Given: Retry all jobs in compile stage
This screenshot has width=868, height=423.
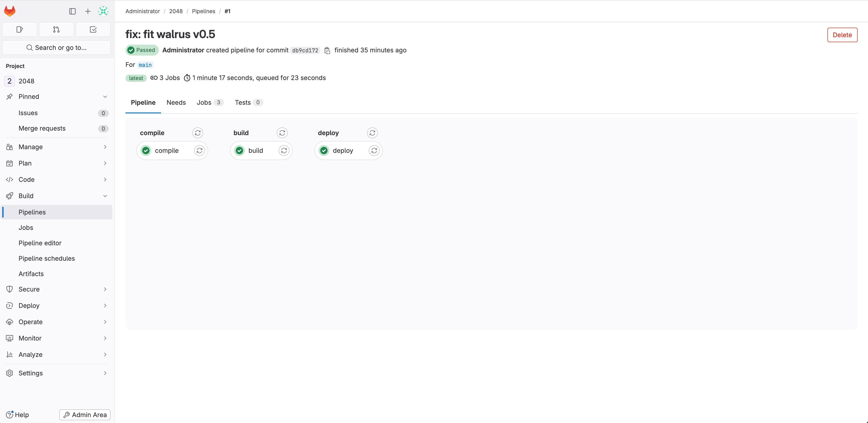Looking at the screenshot, I should (x=198, y=133).
